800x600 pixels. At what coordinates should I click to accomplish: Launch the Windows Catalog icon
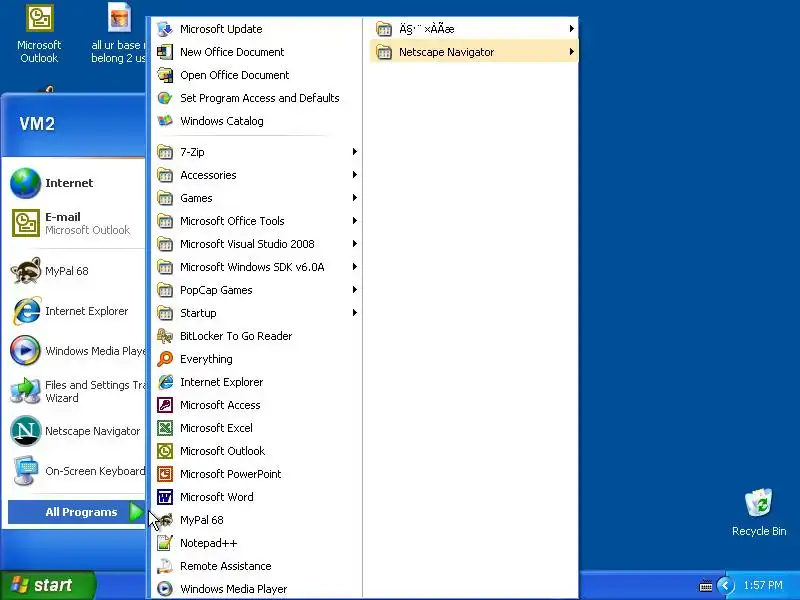[x=165, y=121]
